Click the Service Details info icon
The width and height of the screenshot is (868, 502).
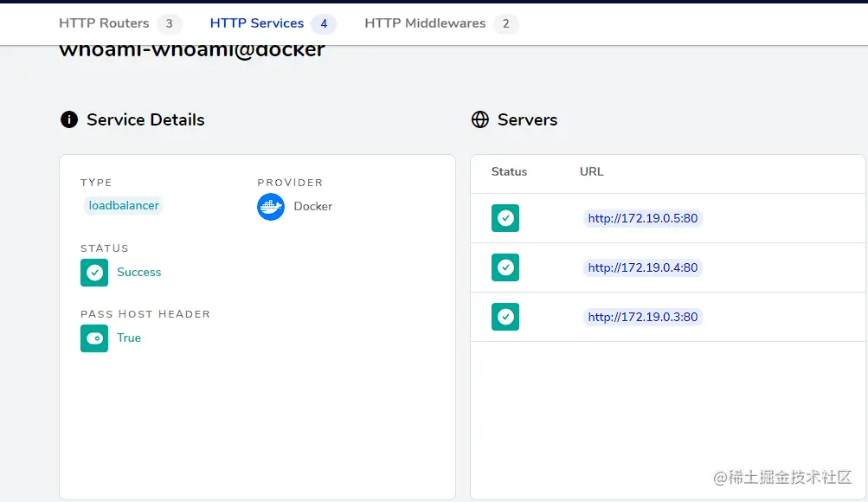tap(68, 119)
